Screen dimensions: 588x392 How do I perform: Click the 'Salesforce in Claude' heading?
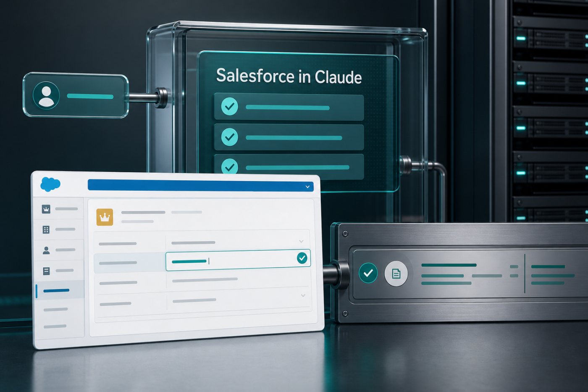289,76
